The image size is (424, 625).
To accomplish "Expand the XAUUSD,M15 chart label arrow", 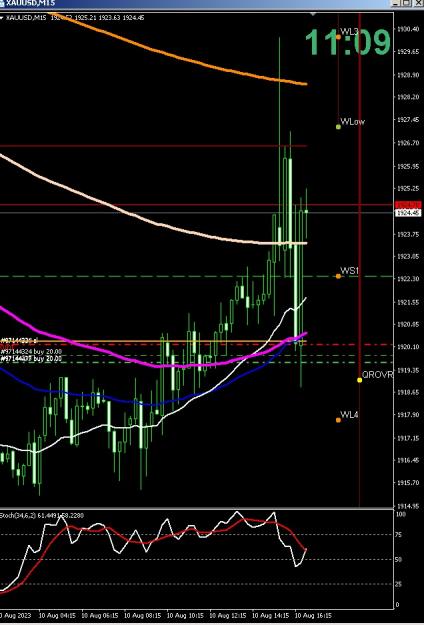I will click(2, 18).
